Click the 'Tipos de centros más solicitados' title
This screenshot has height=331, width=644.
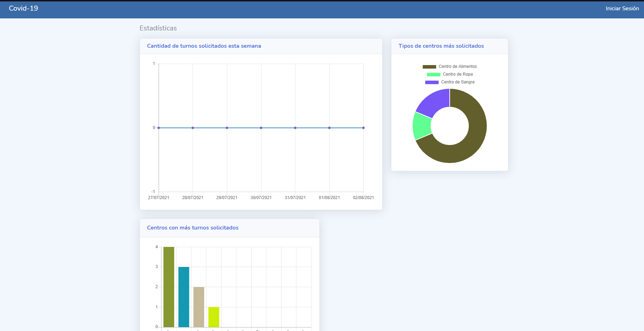tap(441, 46)
